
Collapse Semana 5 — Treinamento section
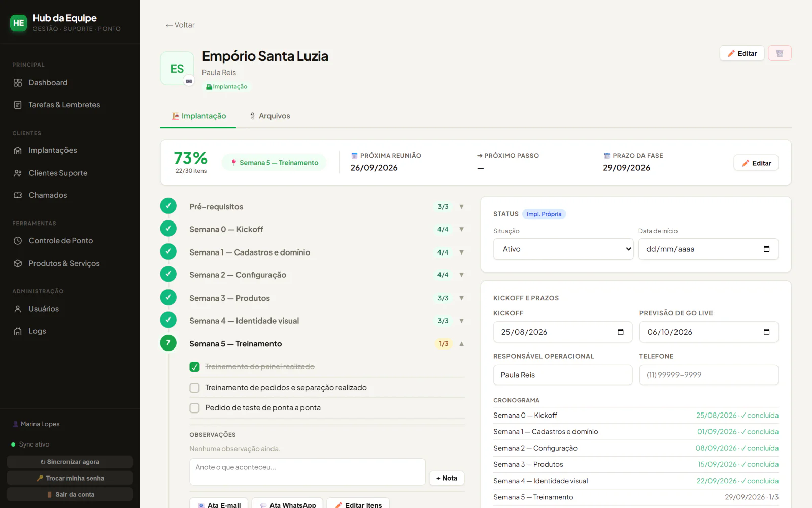pyautogui.click(x=461, y=344)
